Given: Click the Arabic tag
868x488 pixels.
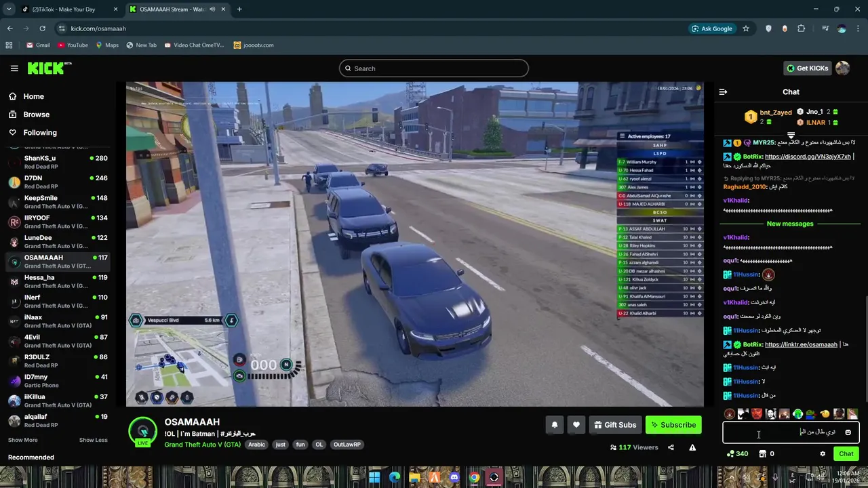Looking at the screenshot, I should pos(256,445).
